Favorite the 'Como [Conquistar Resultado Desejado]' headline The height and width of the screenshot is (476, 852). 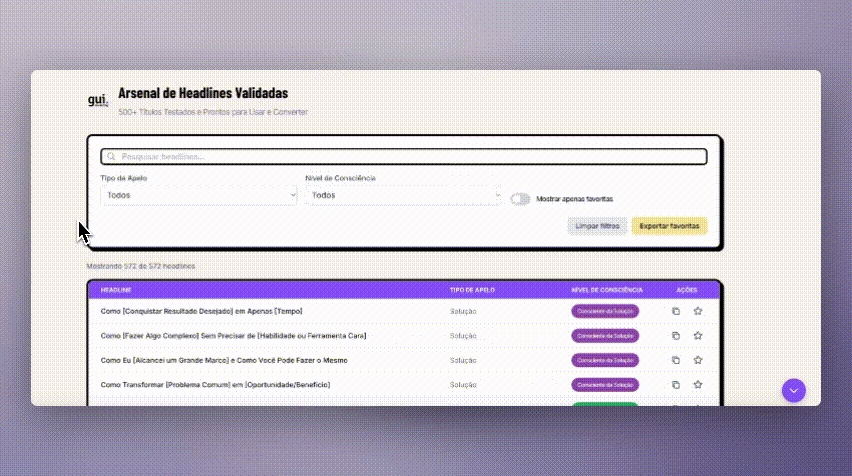click(698, 311)
